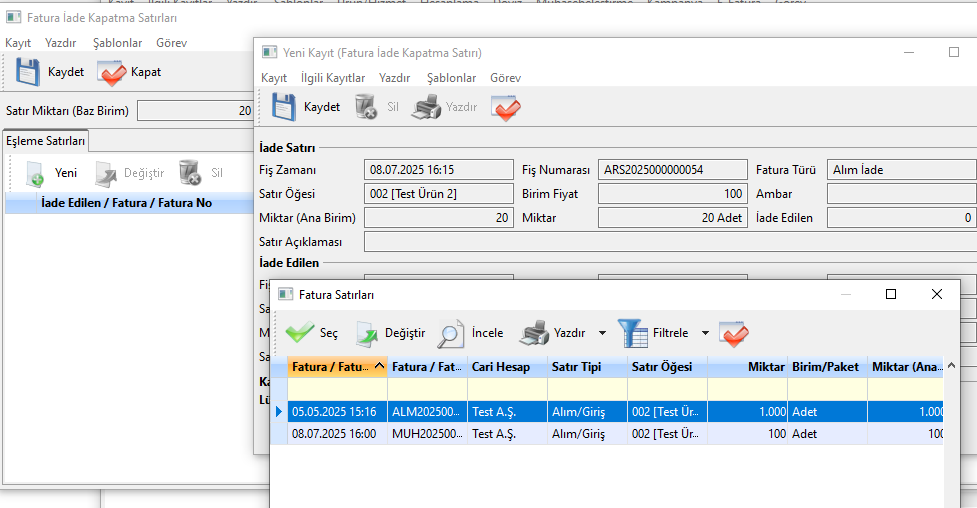Click the Kaydet floppy icon in Yeni Kayıt
Image resolution: width=977 pixels, height=508 pixels.
point(285,107)
